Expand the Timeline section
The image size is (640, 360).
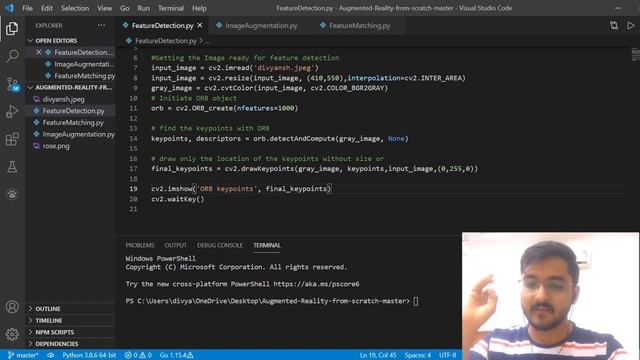pos(70,320)
